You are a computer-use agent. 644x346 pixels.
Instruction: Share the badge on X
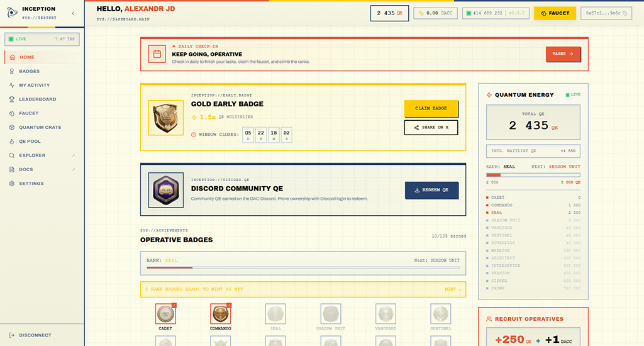[x=431, y=128]
